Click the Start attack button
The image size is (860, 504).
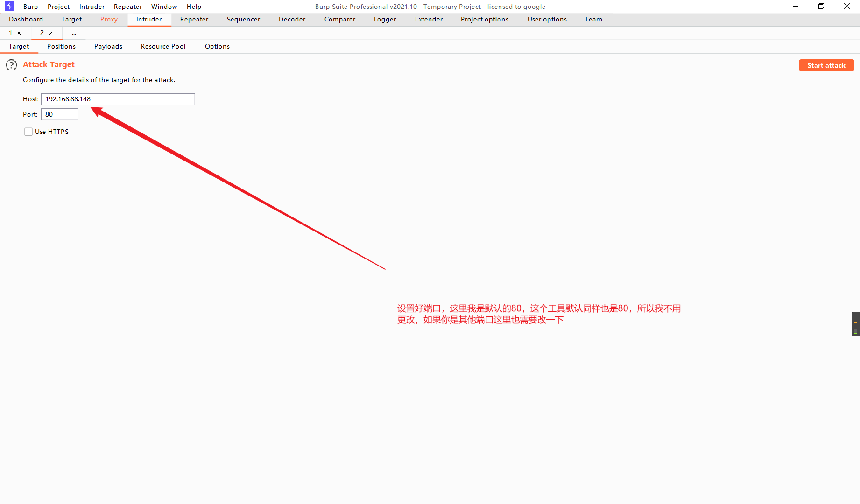(x=826, y=65)
